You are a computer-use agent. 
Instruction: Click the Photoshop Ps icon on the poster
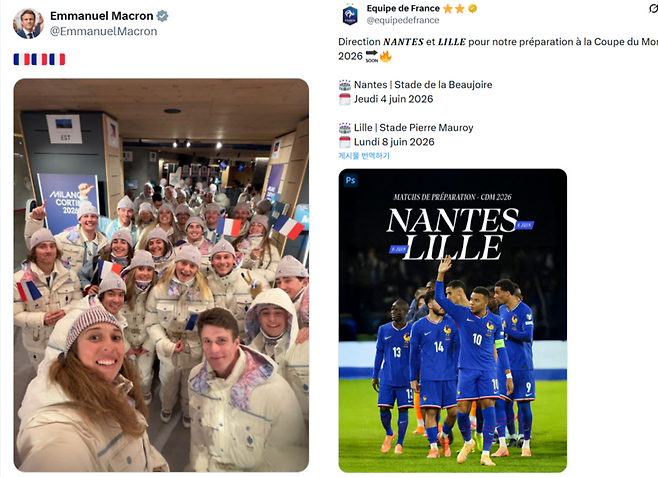pos(350,180)
